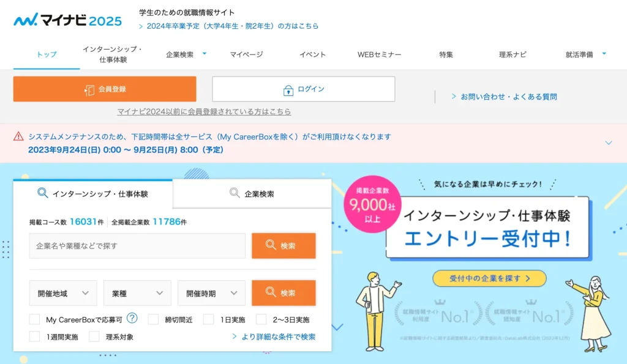
Task: Tick the 理系対象 checkbox
Action: [x=94, y=336]
